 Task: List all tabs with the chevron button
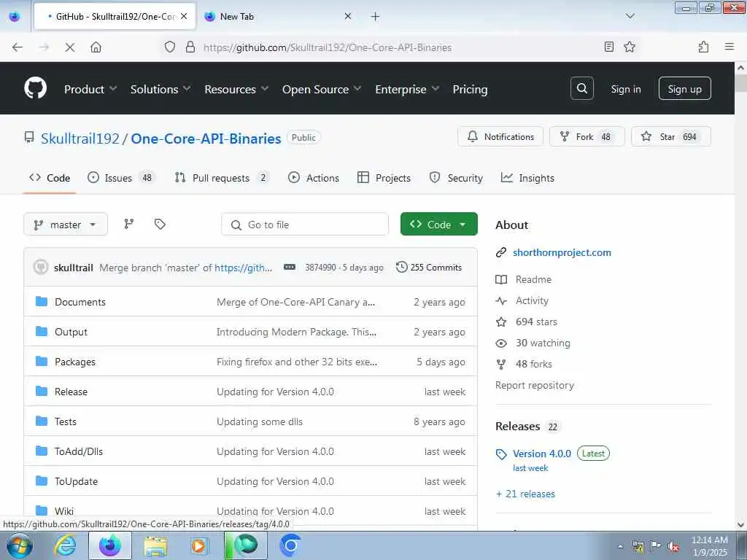630,16
